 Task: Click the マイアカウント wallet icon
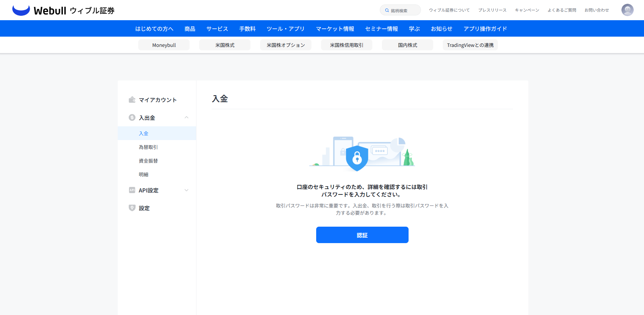[x=132, y=100]
